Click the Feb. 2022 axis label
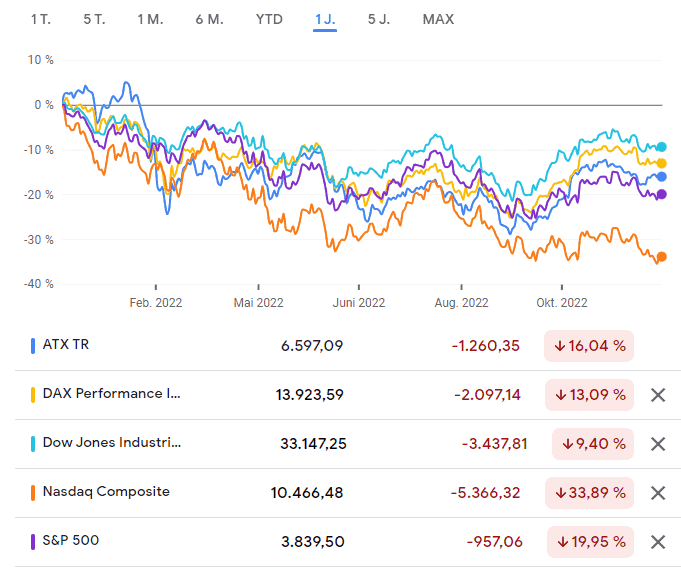The width and height of the screenshot is (681, 575). click(x=155, y=303)
